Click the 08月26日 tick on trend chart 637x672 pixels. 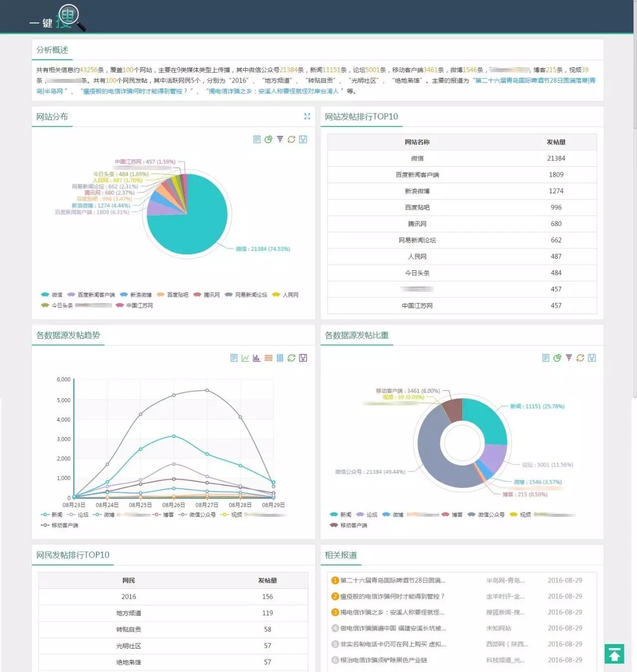173,505
